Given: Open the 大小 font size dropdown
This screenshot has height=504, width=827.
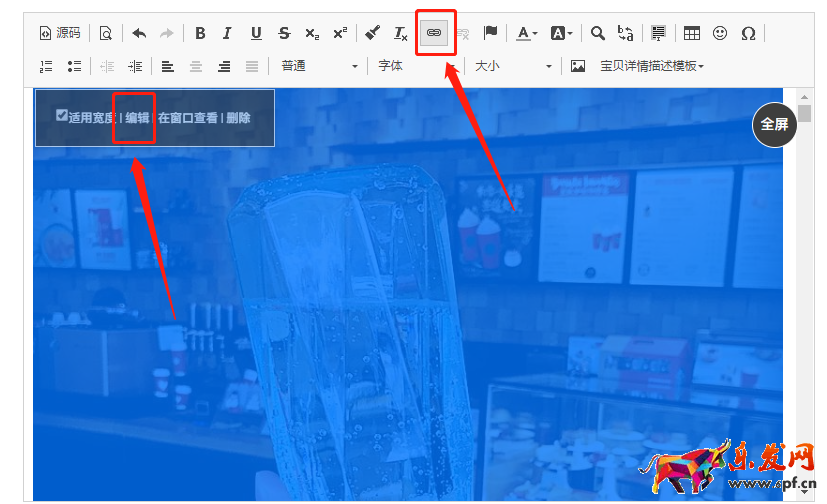Looking at the screenshot, I should coord(513,66).
